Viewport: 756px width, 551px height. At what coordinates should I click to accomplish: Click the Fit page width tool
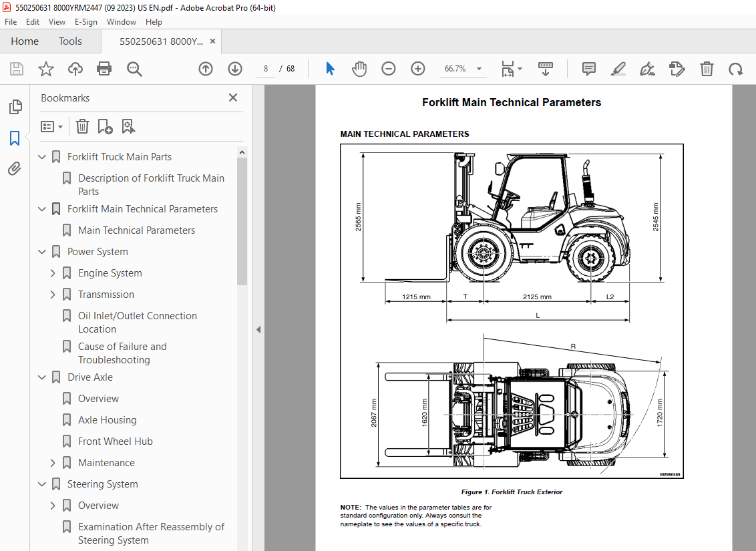(507, 69)
